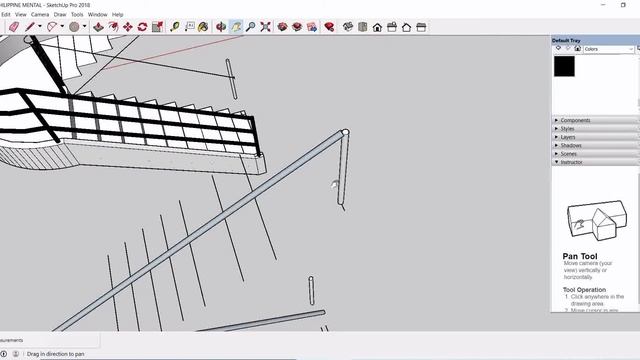The image size is (640, 360).
Task: Select the Paint Bucket tool
Action: click(x=203, y=27)
